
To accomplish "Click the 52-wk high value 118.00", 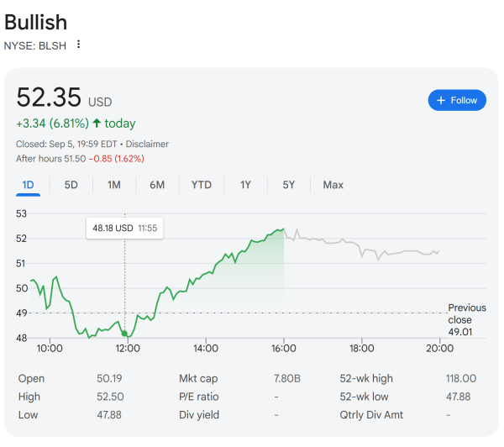I will tap(460, 379).
